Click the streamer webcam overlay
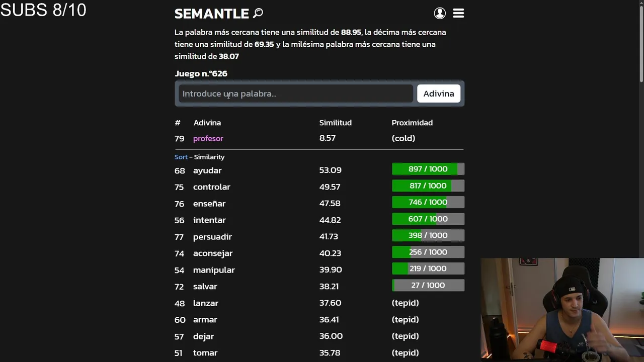644x362 pixels. tap(562, 309)
